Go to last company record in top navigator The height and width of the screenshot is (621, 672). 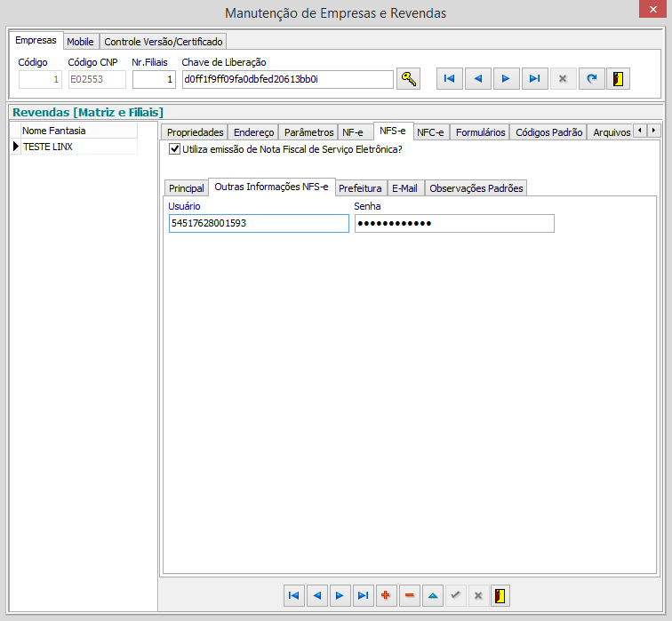pos(534,79)
